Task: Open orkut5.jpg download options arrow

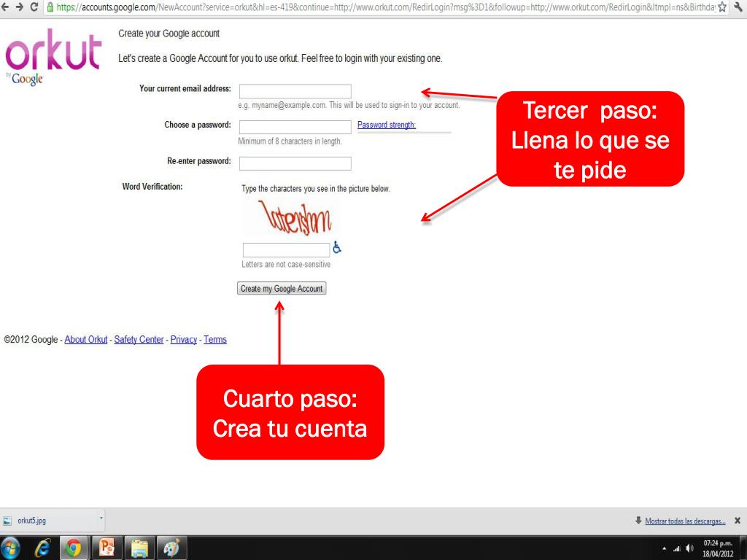Action: 101,518
